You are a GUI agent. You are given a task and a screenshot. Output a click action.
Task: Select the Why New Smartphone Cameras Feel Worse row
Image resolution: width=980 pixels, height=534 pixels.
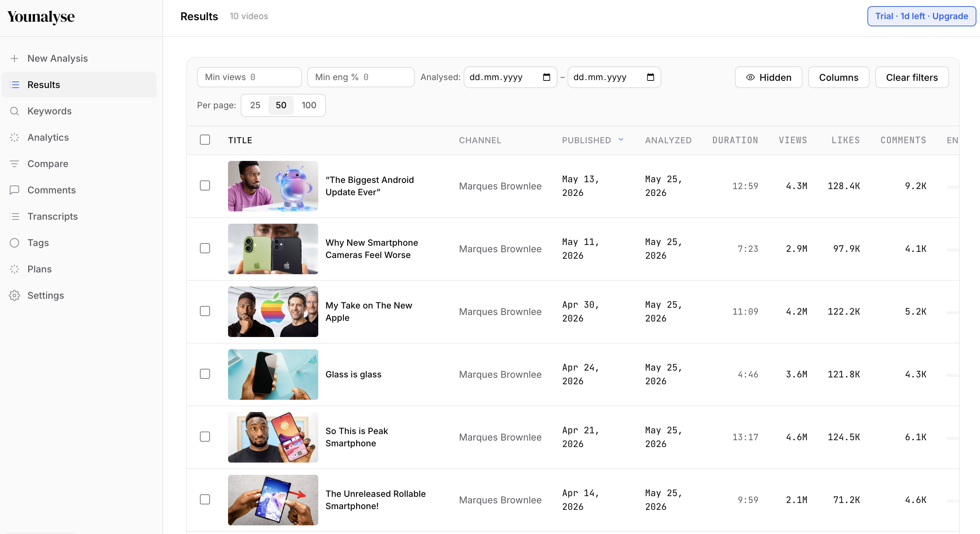tap(205, 248)
